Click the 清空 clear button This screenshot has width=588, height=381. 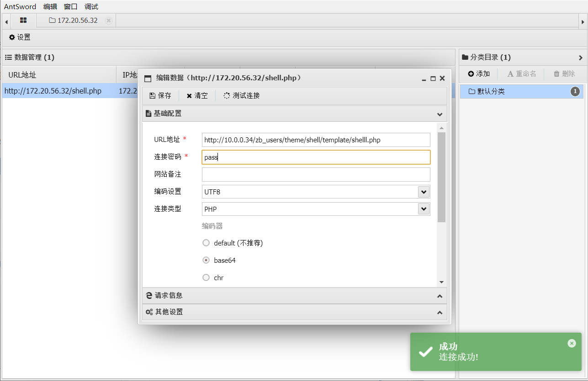(x=197, y=95)
